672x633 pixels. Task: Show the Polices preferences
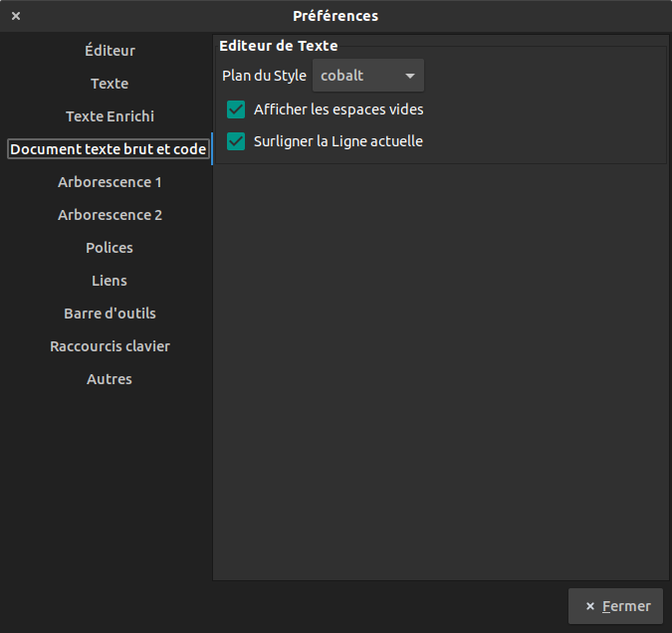tap(110, 248)
